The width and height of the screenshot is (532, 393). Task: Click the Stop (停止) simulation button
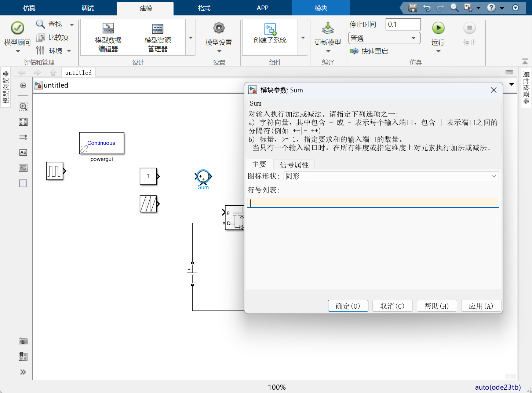[469, 28]
